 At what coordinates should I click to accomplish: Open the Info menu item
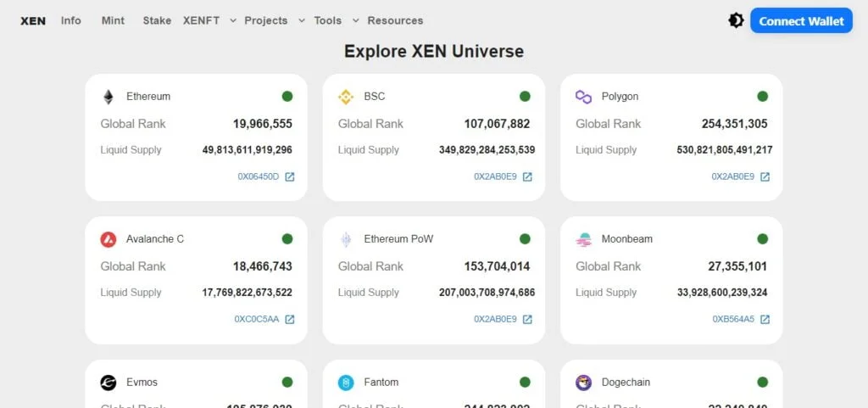pyautogui.click(x=71, y=20)
